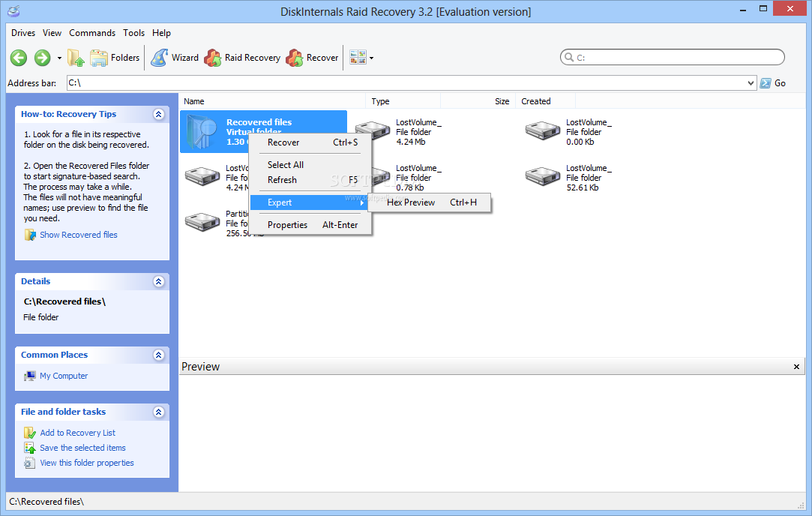Click the status bar path C:\Recovered files\

(x=46, y=502)
